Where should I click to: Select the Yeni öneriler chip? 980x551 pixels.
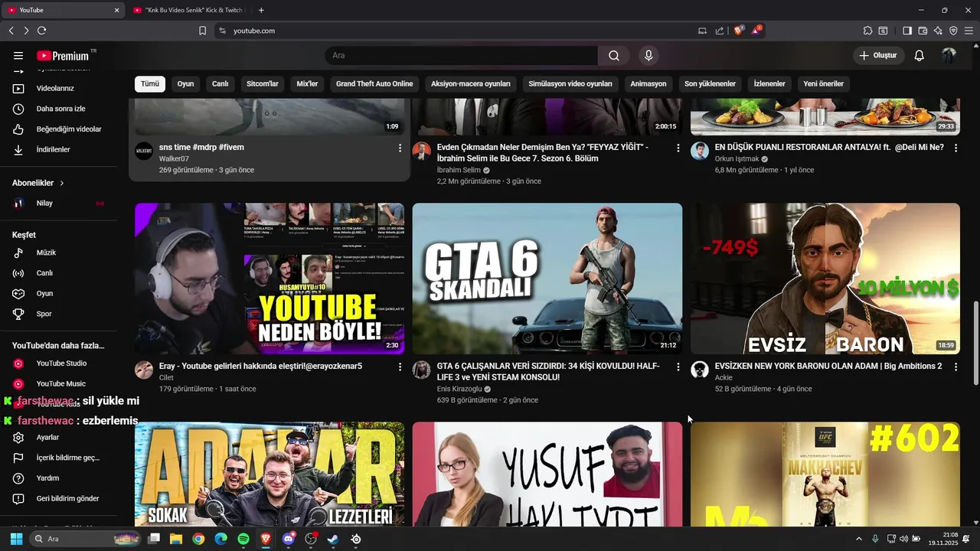(823, 83)
